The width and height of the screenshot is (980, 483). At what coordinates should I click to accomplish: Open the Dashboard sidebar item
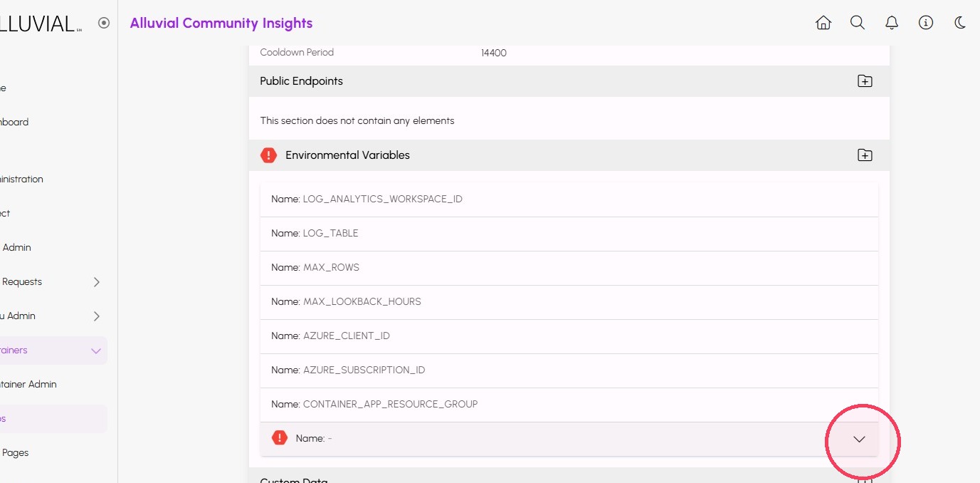pyautogui.click(x=14, y=122)
